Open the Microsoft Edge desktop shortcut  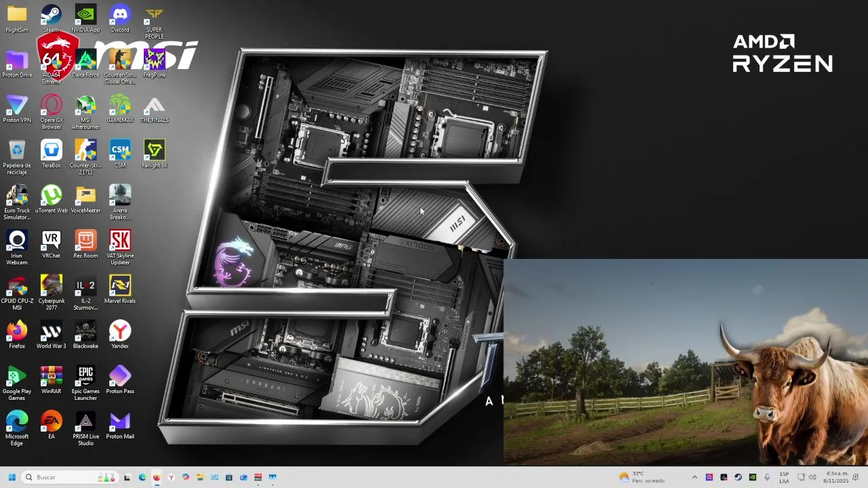pos(17,429)
